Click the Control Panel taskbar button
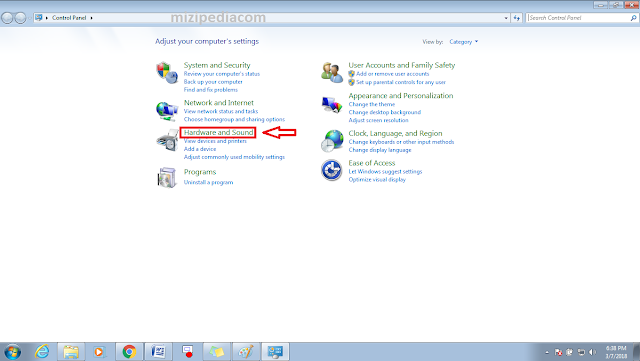 (x=275, y=352)
